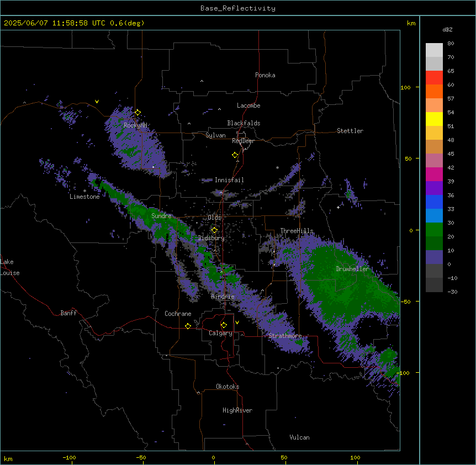Click the white asterisk marker above Limestone
476x465 pixels.
(x=84, y=191)
